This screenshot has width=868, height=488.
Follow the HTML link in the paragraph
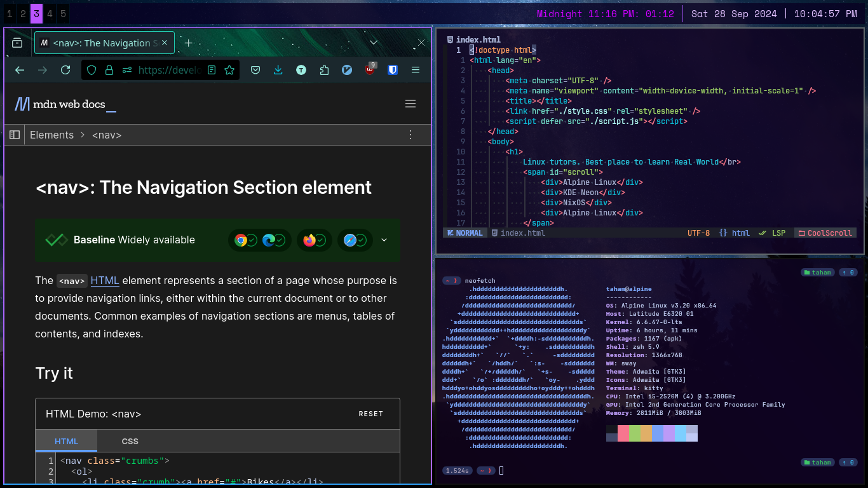pyautogui.click(x=105, y=280)
